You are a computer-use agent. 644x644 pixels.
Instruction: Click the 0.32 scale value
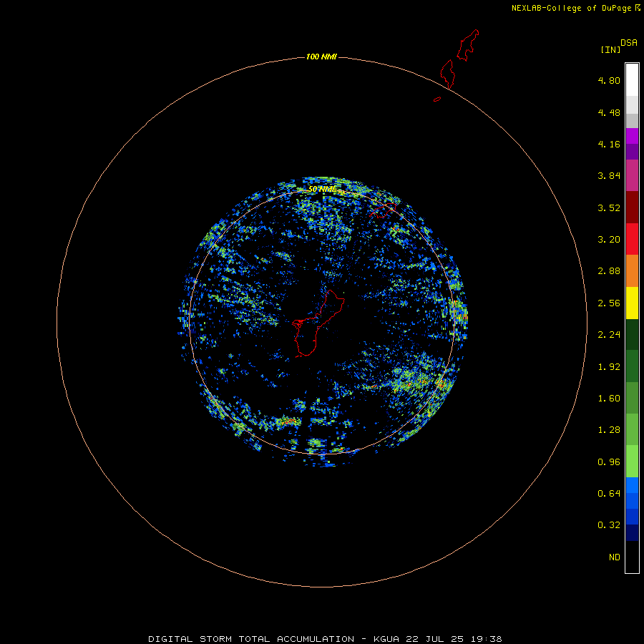609,525
